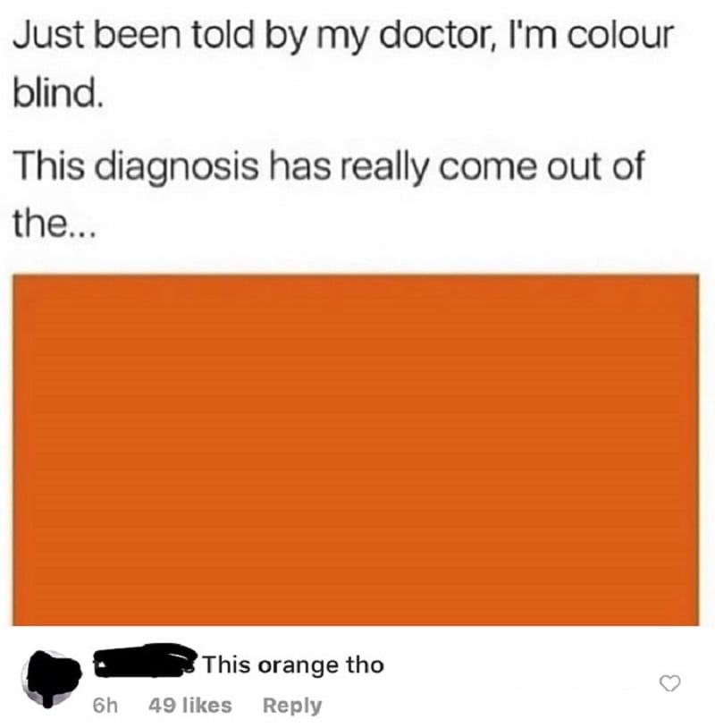Tap the word 'likes' beside 49
Screen dimensions: 715x728
pyautogui.click(x=207, y=706)
